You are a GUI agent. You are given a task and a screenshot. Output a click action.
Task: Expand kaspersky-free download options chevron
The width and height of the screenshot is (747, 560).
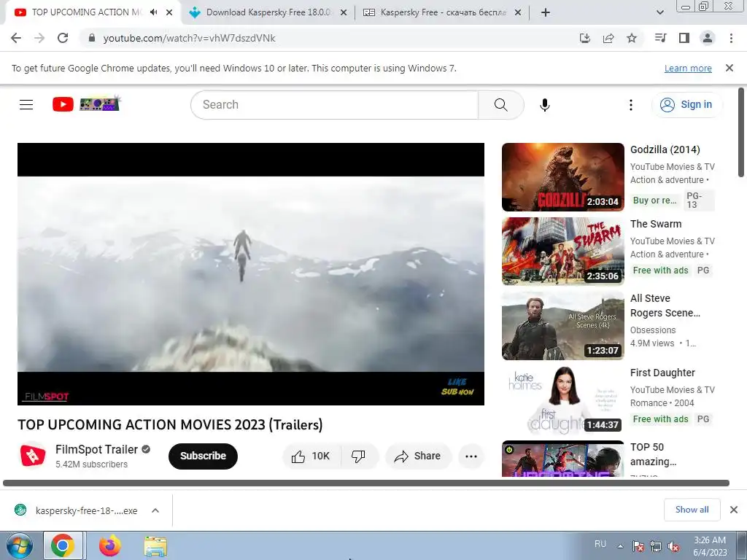(155, 510)
